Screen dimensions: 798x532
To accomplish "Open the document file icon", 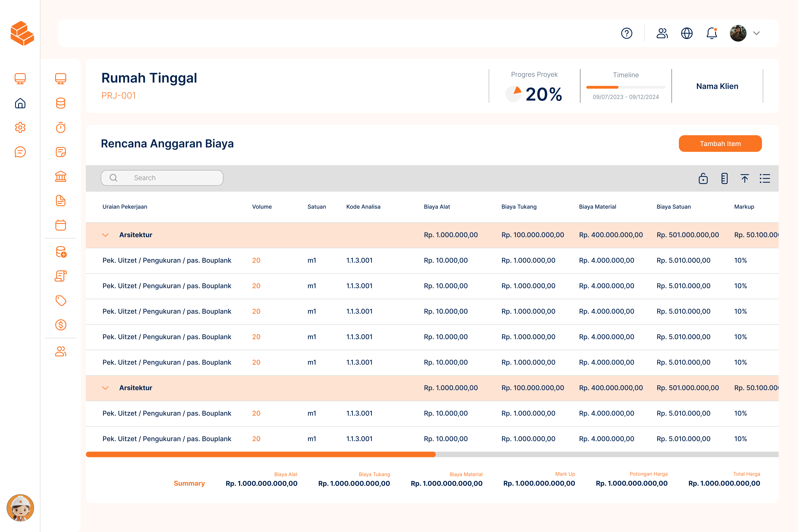I will coord(61,201).
